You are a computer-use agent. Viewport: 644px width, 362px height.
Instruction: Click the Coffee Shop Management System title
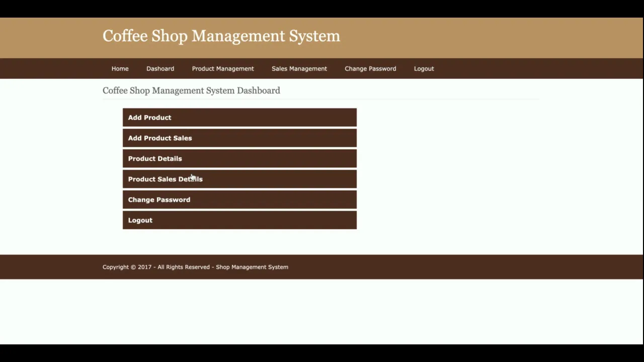point(221,36)
